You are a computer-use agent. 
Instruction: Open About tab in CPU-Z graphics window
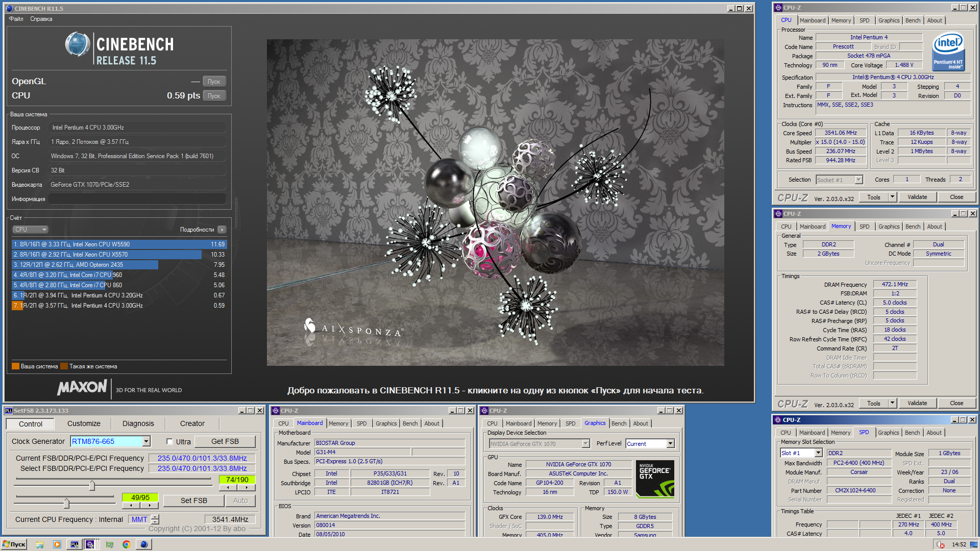point(641,423)
